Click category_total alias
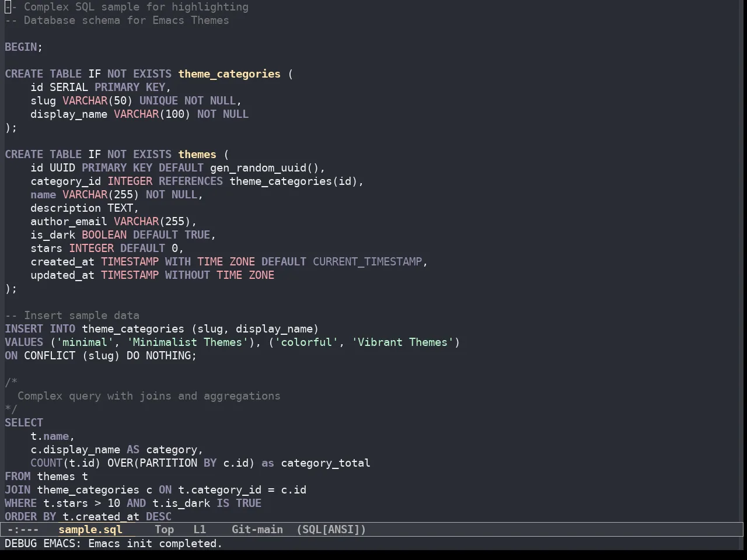The width and height of the screenshot is (747, 560). 326,463
